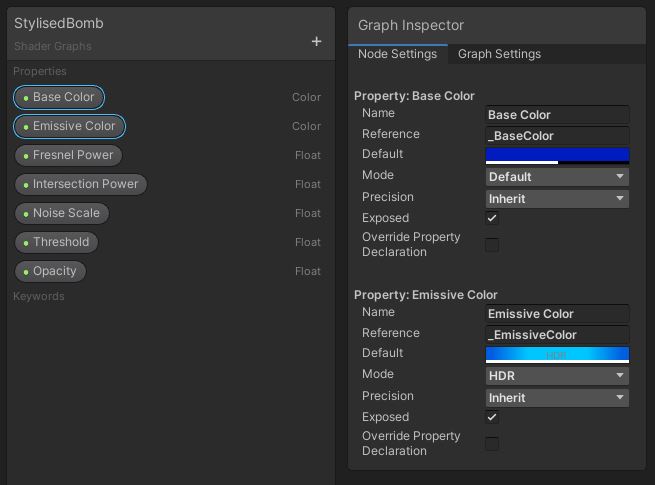The height and width of the screenshot is (485, 655).
Task: Click the green dot on Intersection Power pill
Action: coord(26,185)
